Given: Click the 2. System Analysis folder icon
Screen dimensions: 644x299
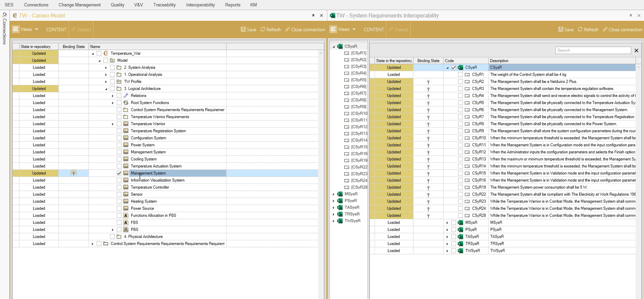Looking at the screenshot, I should pos(119,67).
